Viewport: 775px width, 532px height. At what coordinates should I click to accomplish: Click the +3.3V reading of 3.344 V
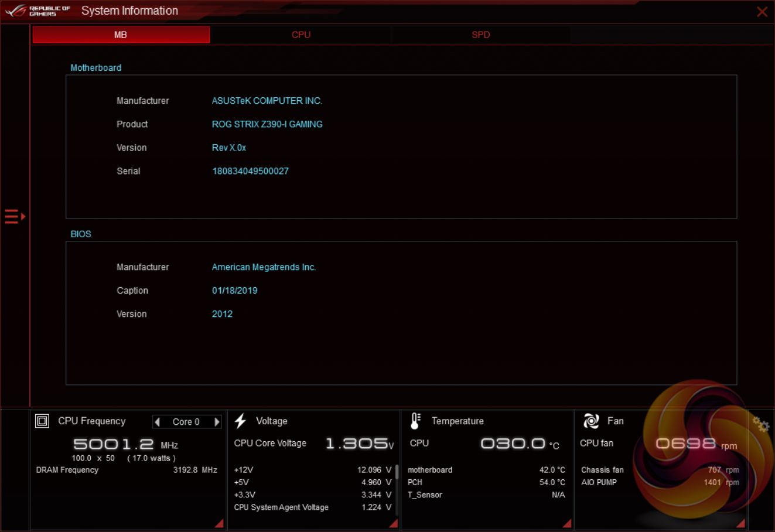pyautogui.click(x=376, y=495)
